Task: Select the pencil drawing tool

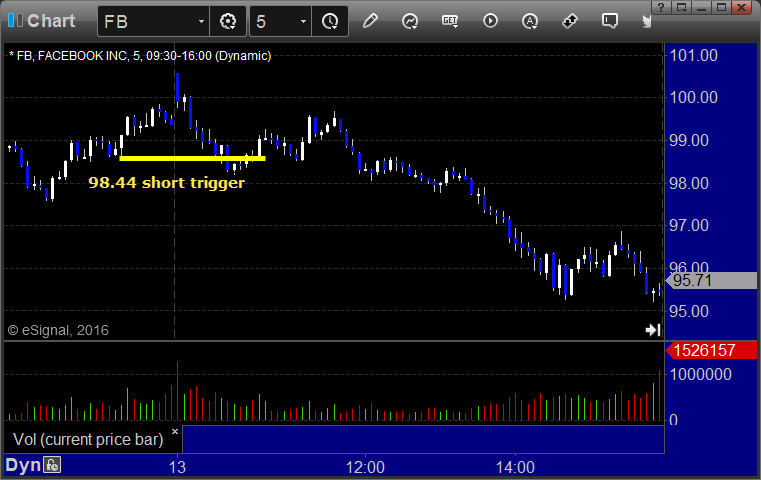Action: (370, 21)
